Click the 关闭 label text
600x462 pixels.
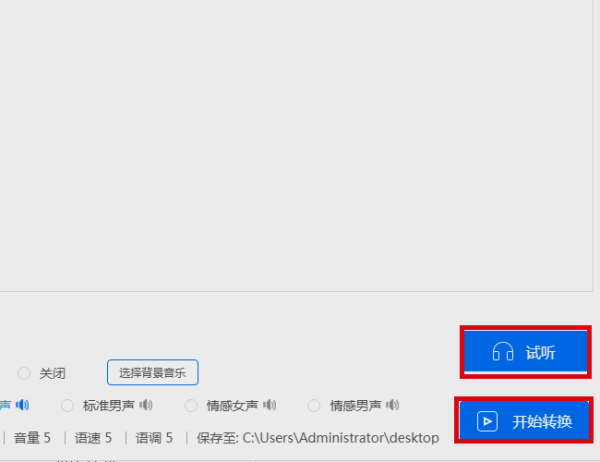[x=52, y=373]
